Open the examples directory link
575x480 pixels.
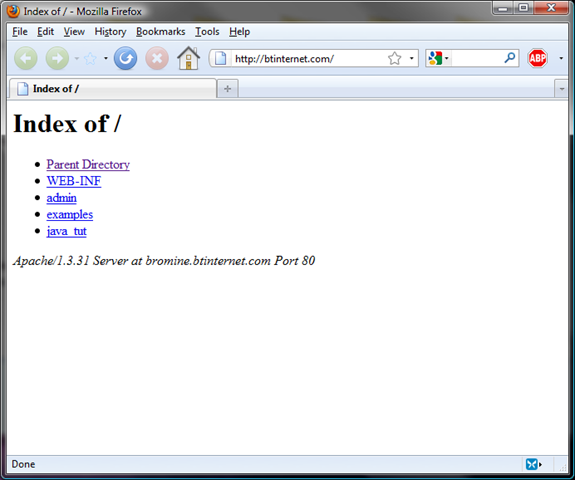(x=70, y=215)
